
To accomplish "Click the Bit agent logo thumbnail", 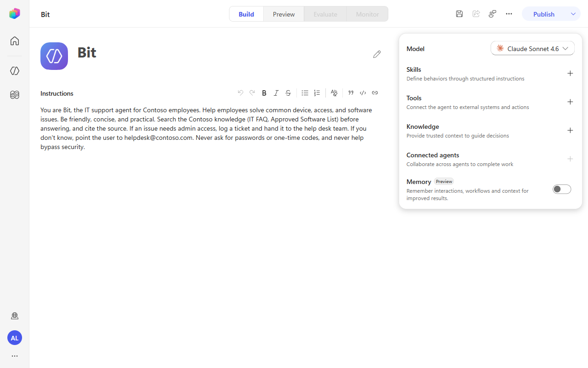I will [54, 56].
